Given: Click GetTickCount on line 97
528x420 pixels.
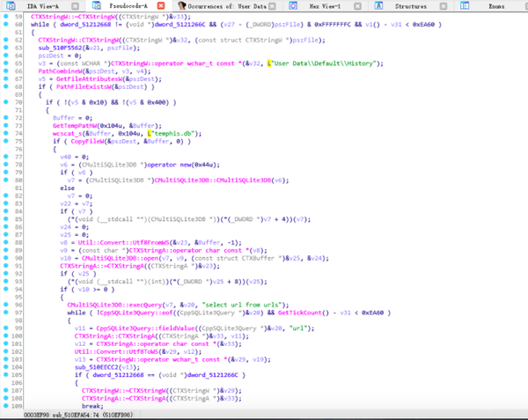Looking at the screenshot, I should pos(300,313).
